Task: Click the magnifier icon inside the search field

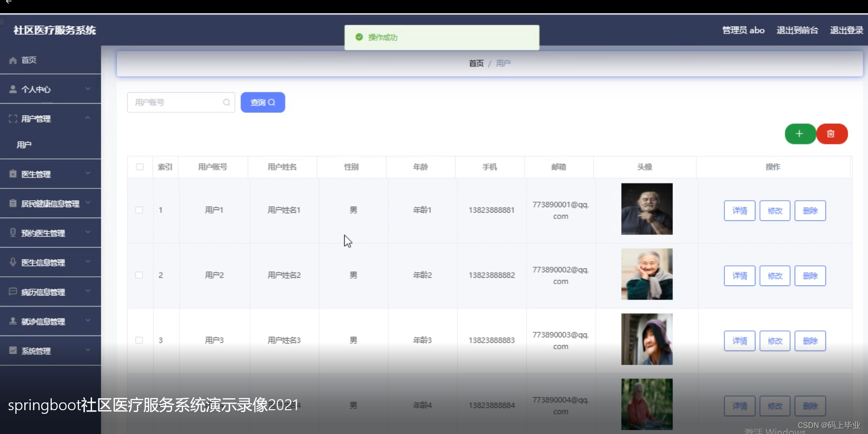Action: (x=226, y=102)
